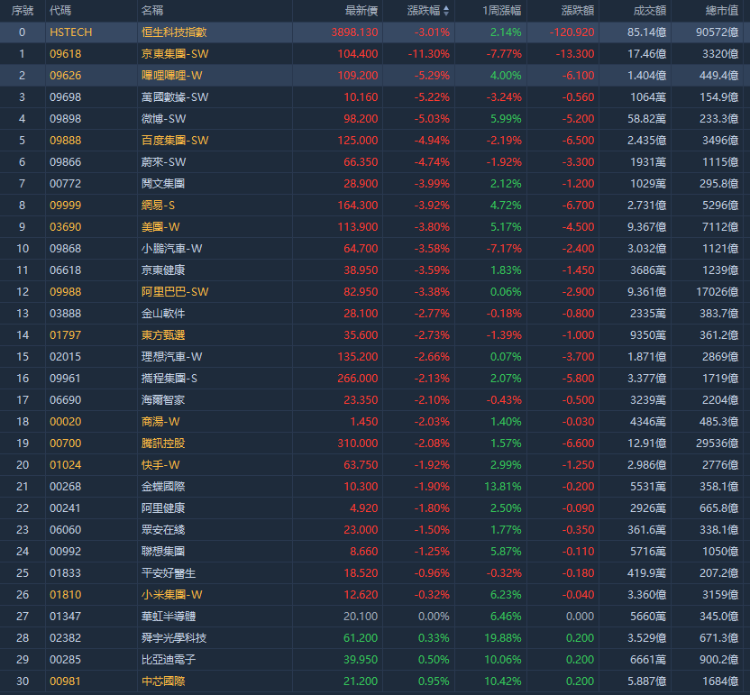Viewport: 750px width, 695px height.
Task: Sort by the 總市值 column header
Action: pos(722,11)
